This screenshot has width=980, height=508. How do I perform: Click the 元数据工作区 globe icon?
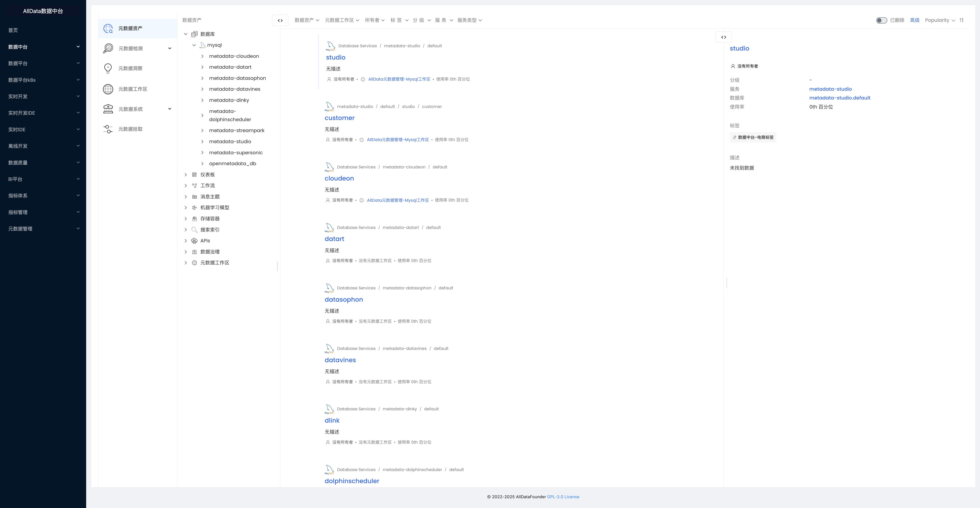click(108, 89)
